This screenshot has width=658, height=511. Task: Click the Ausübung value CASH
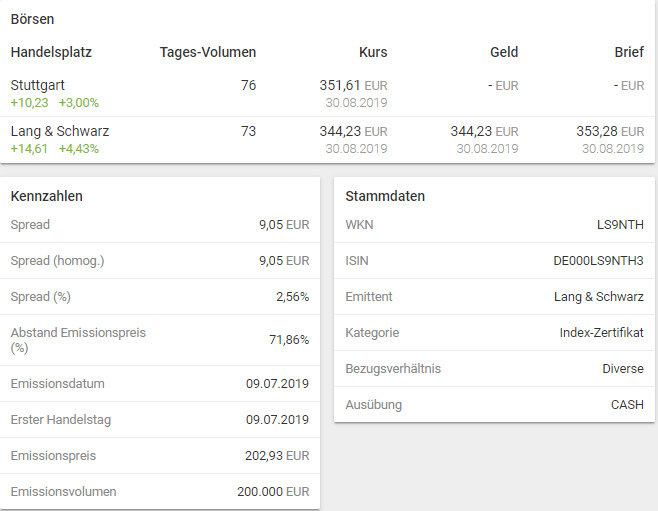(627, 405)
